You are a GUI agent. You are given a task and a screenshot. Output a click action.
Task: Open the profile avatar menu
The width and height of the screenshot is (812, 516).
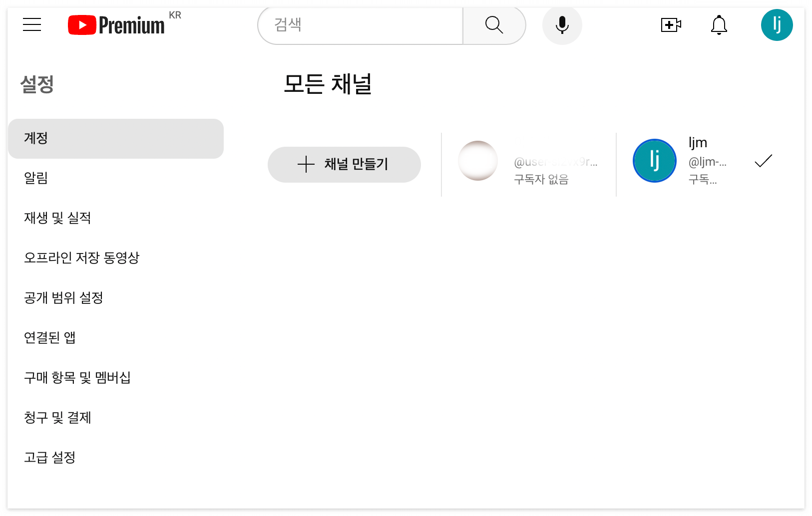(777, 24)
